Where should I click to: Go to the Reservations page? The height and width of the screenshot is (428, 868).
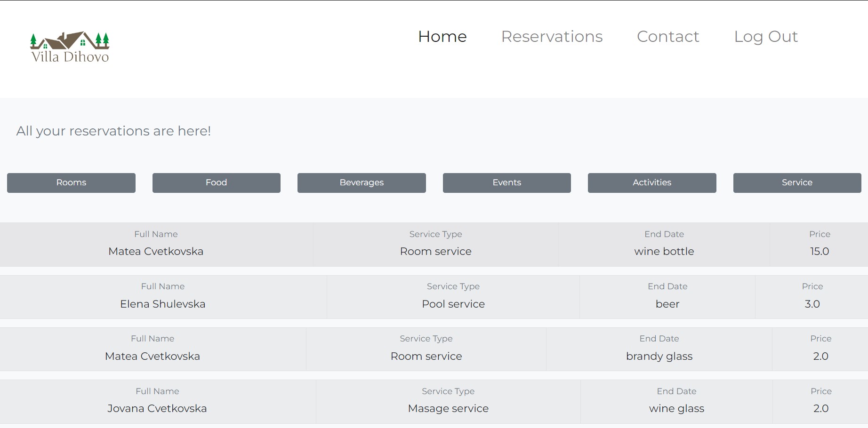pyautogui.click(x=552, y=37)
